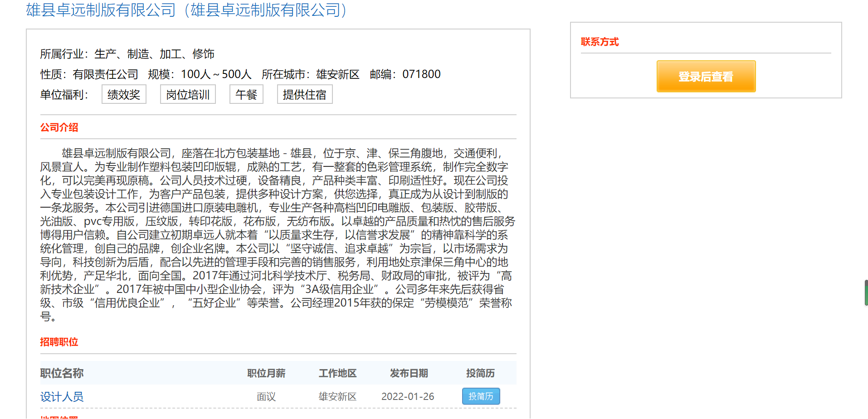The width and height of the screenshot is (868, 419).
Task: Click the 2022-01-26 publish date cell
Action: [x=408, y=397]
